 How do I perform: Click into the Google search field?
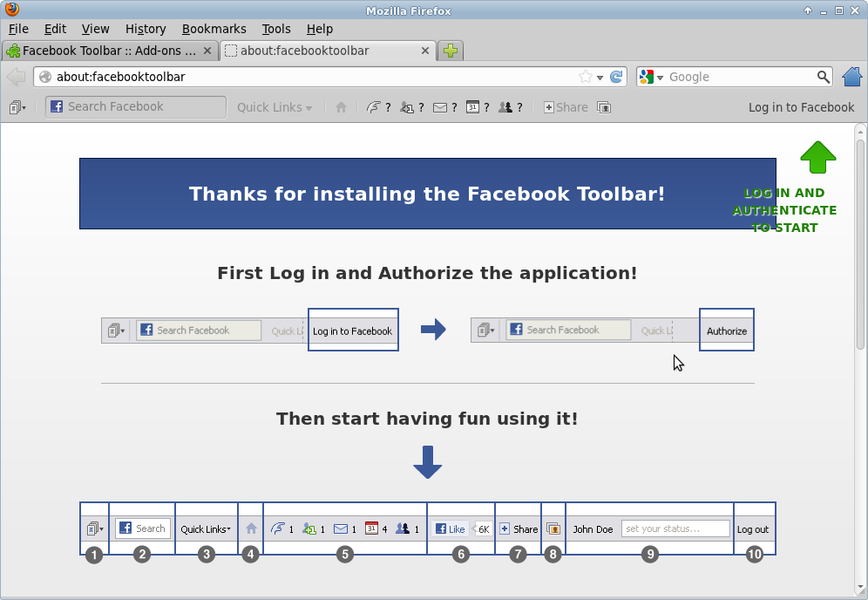tap(741, 77)
